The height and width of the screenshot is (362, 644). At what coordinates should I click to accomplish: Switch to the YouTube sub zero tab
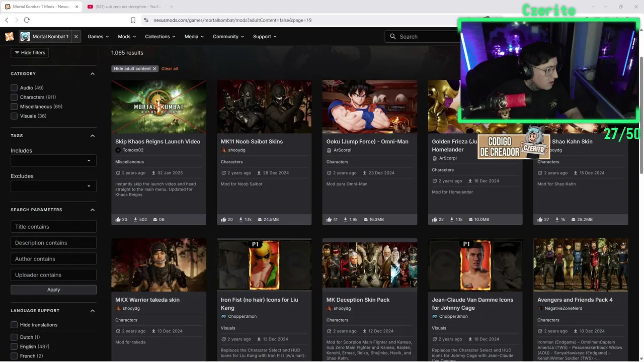click(124, 7)
